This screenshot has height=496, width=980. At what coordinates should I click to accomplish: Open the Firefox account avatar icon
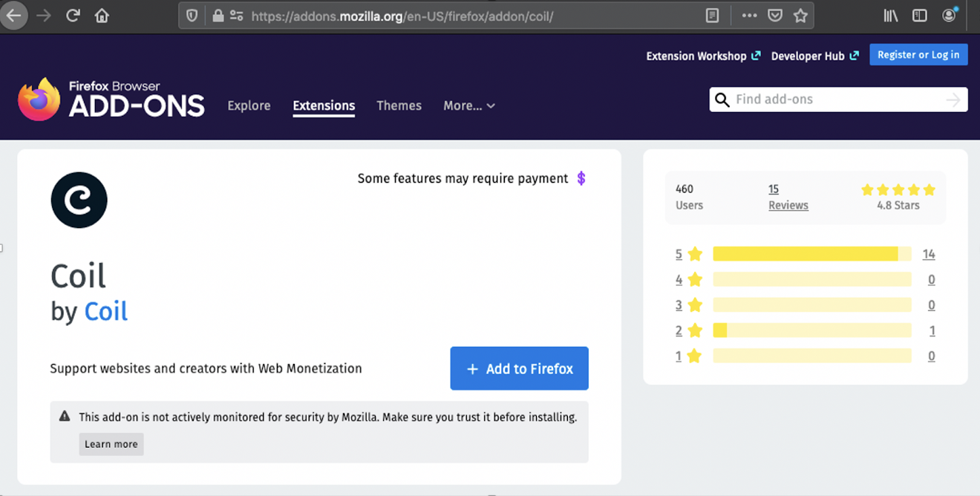click(950, 15)
